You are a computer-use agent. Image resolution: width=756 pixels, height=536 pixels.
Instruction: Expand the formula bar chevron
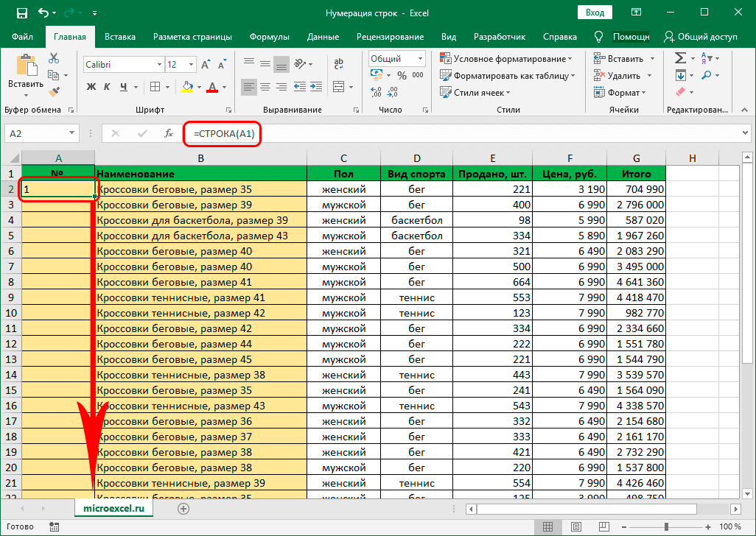point(746,133)
